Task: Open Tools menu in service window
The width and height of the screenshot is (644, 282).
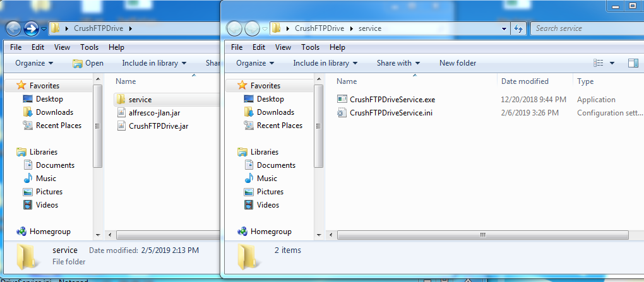Action: pyautogui.click(x=310, y=47)
